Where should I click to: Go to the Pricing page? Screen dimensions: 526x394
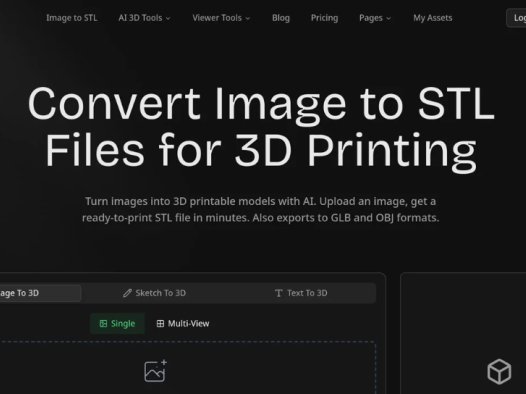click(x=324, y=18)
